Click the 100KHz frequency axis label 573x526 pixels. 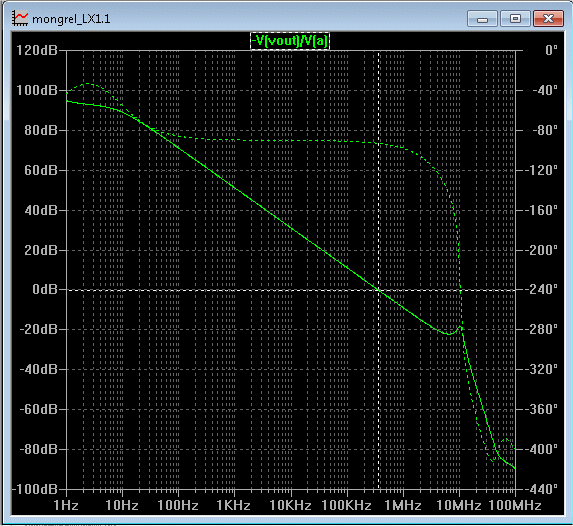[346, 505]
